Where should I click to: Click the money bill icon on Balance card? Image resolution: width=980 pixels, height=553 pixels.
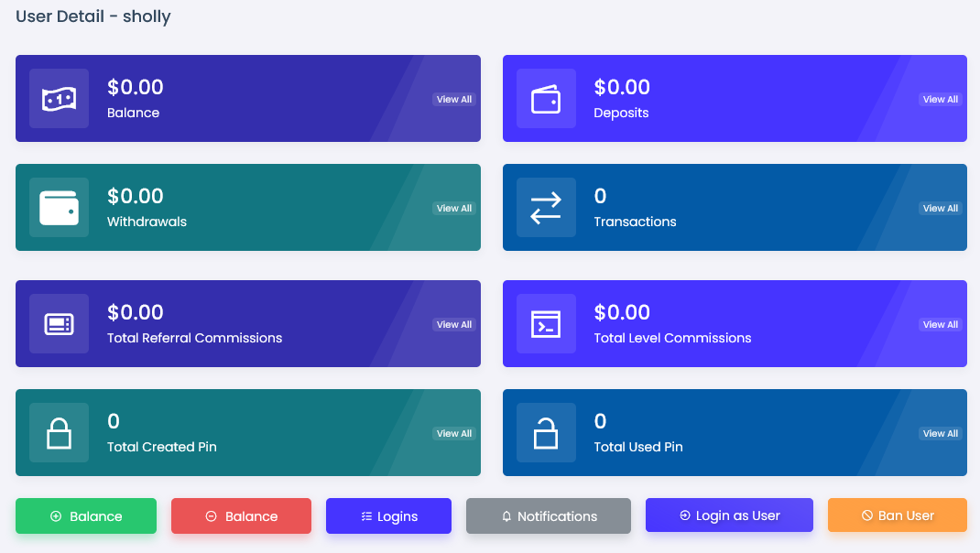tap(59, 99)
